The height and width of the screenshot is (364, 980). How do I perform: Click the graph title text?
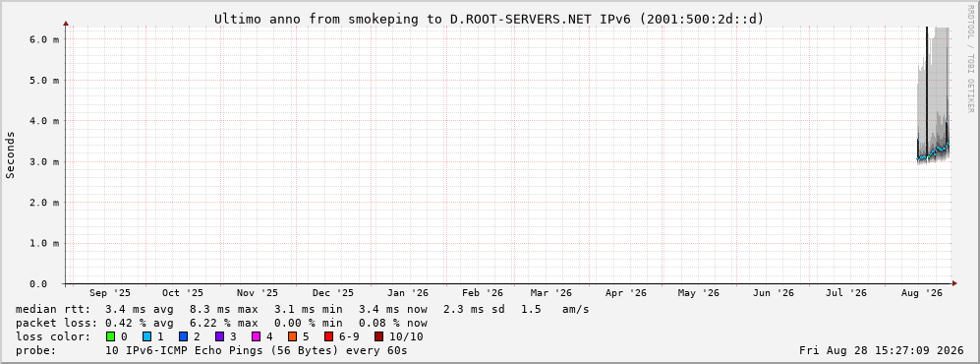point(490,19)
